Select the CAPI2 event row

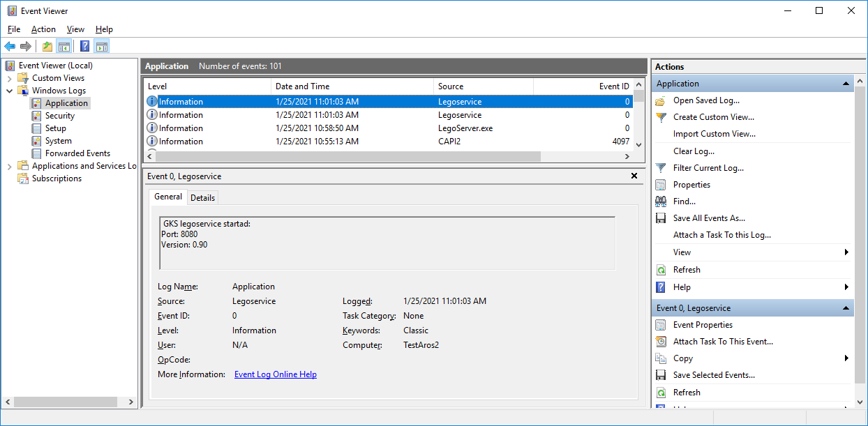(389, 142)
